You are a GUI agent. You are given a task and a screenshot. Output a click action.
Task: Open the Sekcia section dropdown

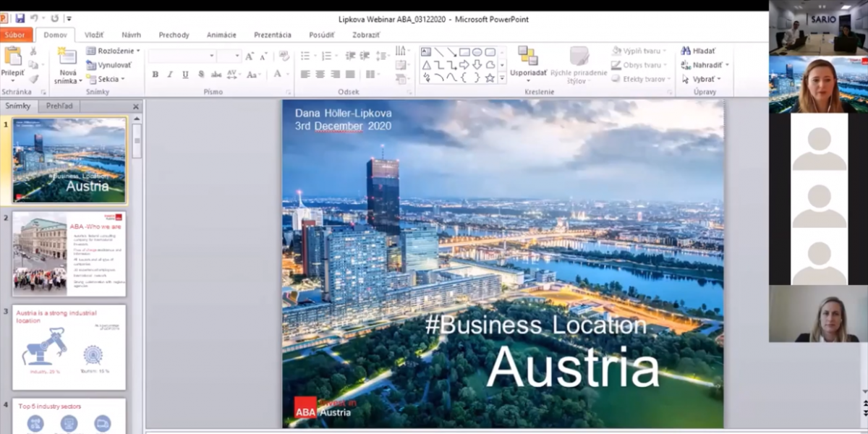[106, 79]
